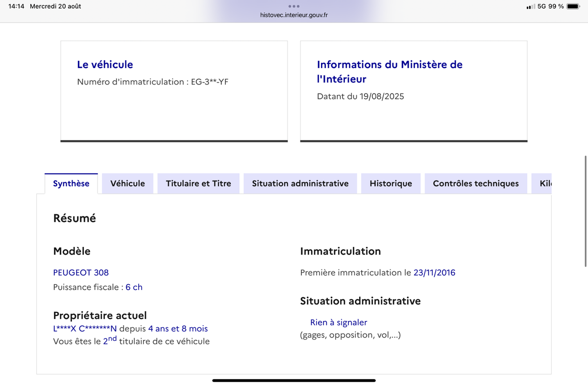Click Informations du Ministère de l'Intérieur heading
Image resolution: width=588 pixels, height=386 pixels.
[390, 72]
